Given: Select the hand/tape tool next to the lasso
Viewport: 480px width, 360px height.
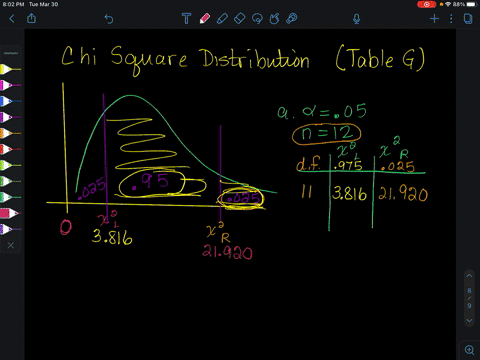Looking at the screenshot, I should 274,19.
